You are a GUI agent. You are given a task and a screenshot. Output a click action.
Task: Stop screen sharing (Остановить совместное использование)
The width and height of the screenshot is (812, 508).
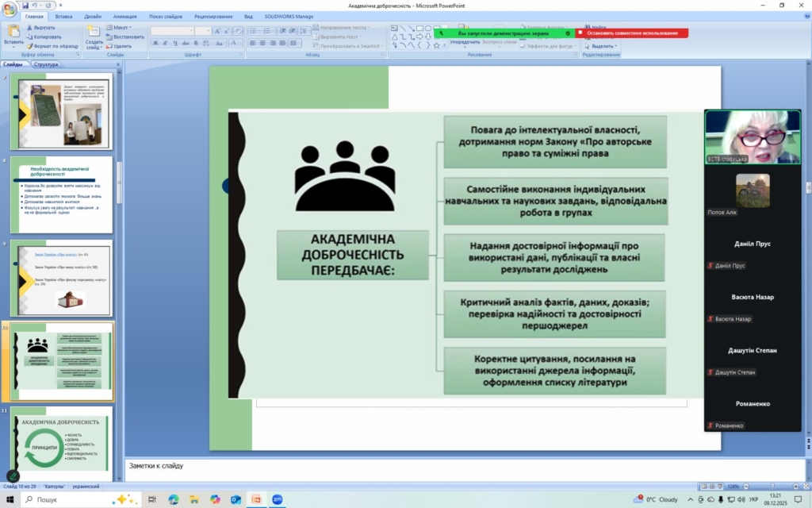coord(632,33)
